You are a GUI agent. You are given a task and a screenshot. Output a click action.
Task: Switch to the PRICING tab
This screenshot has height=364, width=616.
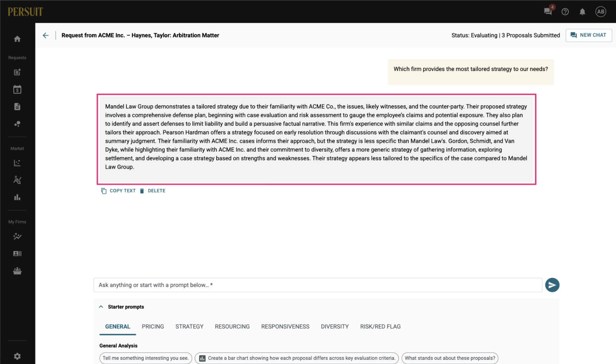click(153, 326)
